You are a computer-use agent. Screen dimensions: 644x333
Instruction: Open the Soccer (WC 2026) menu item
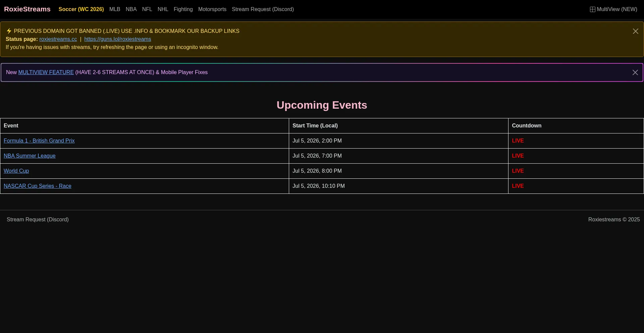81,9
